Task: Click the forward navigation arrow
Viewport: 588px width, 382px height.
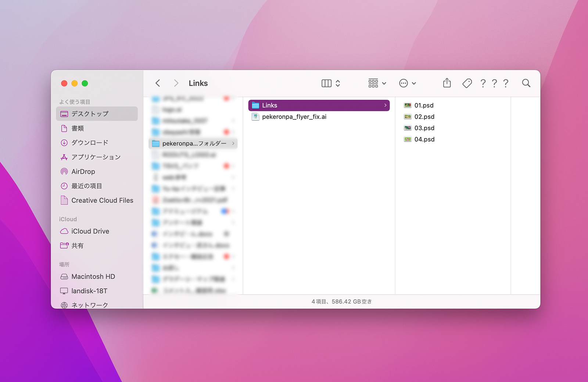Action: pos(176,83)
